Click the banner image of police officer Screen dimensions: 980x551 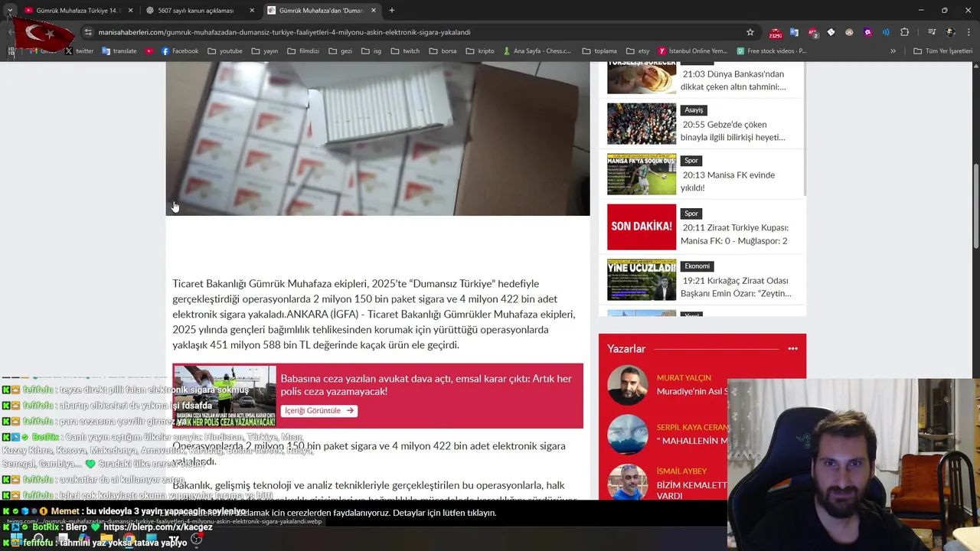224,396
